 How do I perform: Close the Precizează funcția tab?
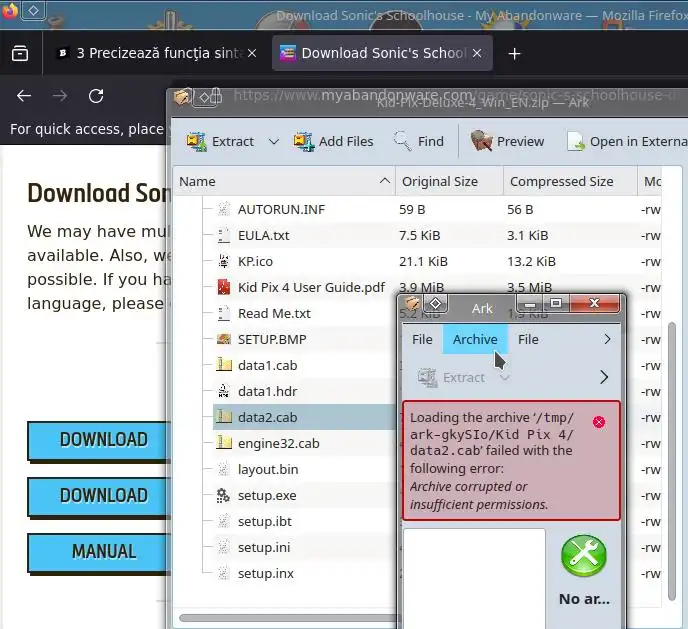coord(252,54)
